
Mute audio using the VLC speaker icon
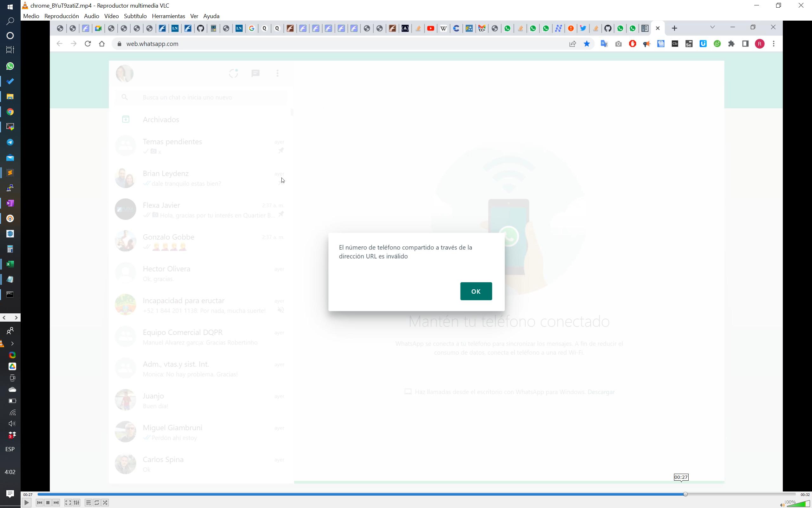click(x=782, y=505)
